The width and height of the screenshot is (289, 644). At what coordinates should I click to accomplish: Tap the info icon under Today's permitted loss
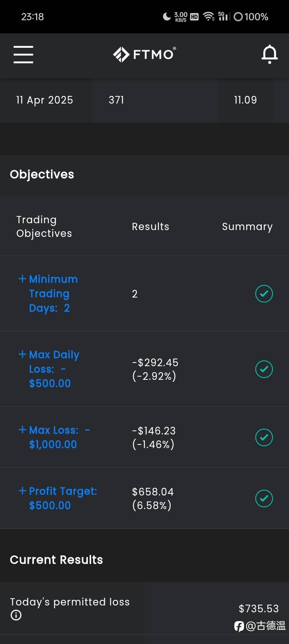click(16, 615)
